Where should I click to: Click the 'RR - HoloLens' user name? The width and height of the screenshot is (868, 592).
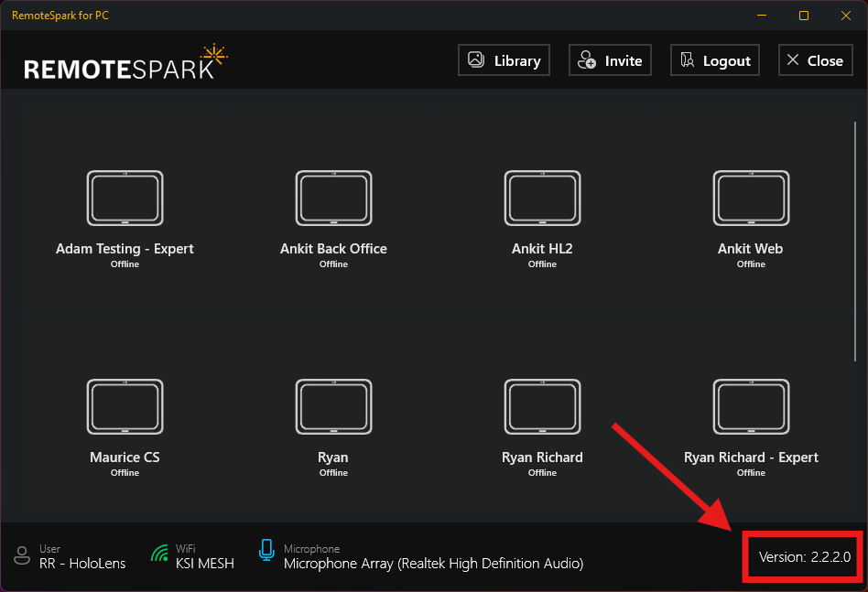pos(82,564)
